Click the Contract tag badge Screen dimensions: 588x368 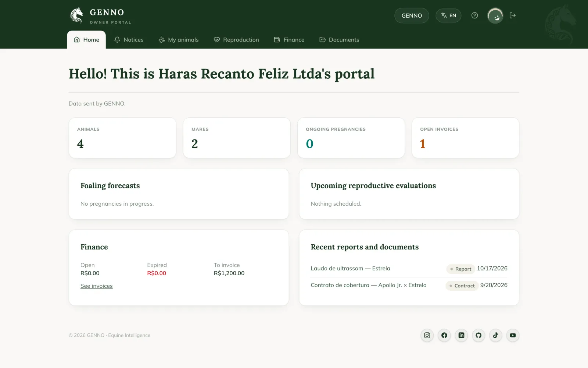click(x=462, y=286)
